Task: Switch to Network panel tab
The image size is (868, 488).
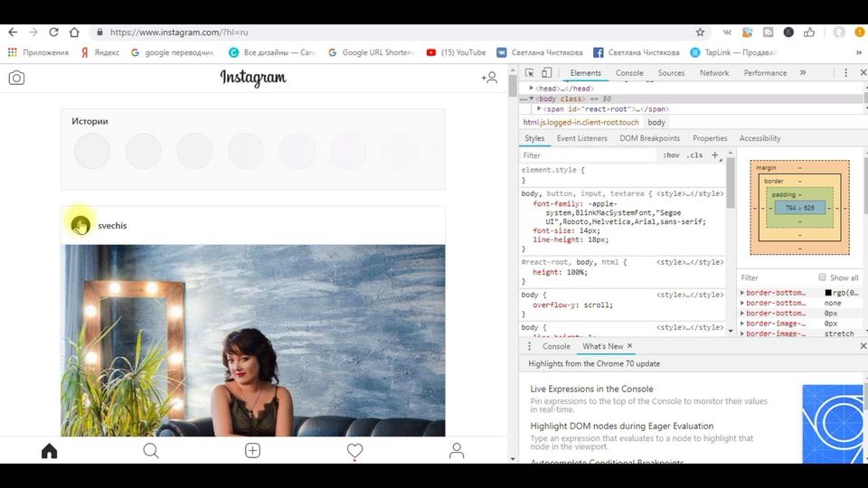Action: (x=714, y=73)
